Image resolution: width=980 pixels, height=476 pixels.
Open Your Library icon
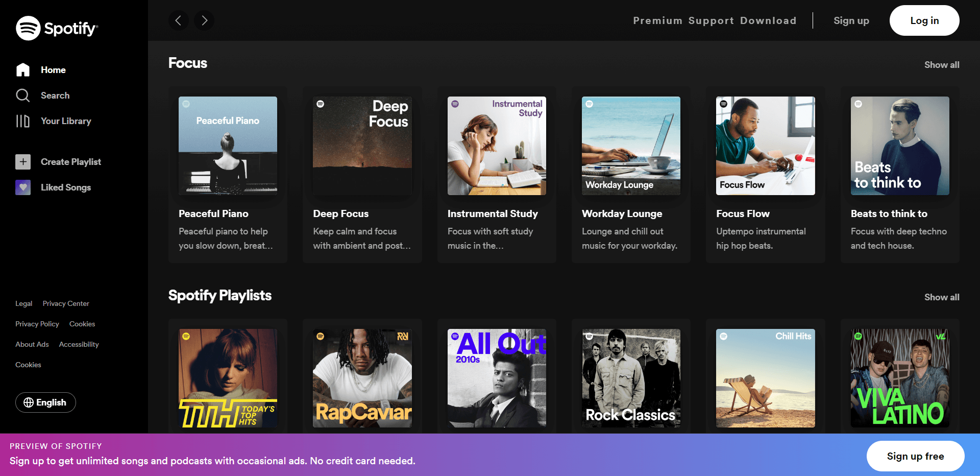coord(23,121)
